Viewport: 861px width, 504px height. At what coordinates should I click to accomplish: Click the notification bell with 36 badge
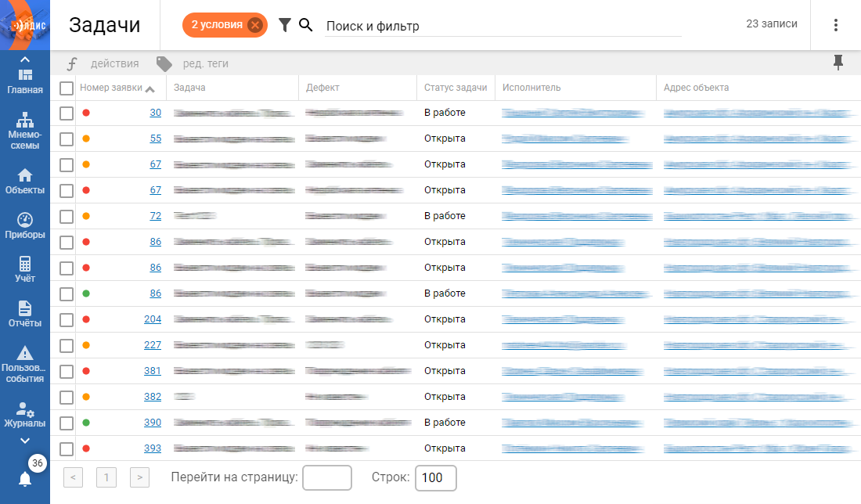coord(25,479)
